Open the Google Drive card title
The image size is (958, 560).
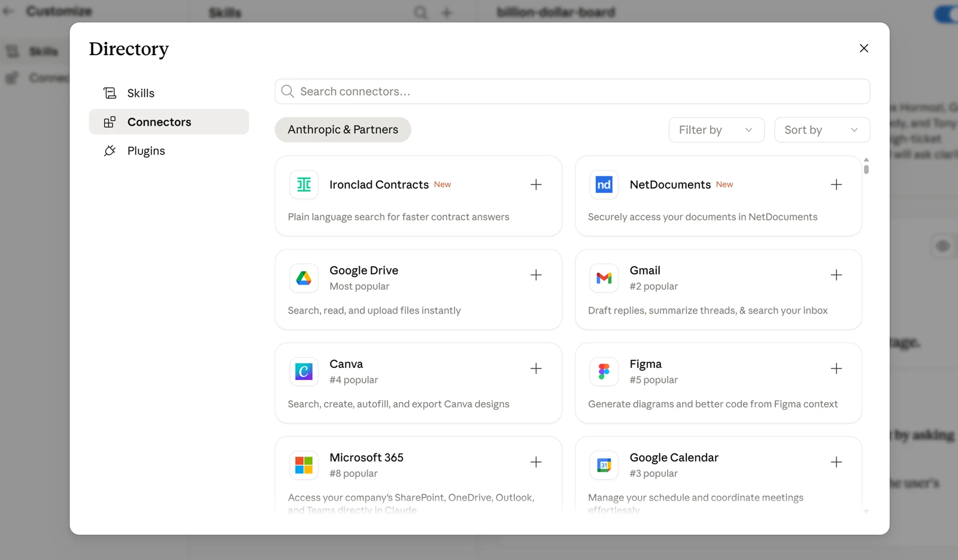pyautogui.click(x=364, y=270)
